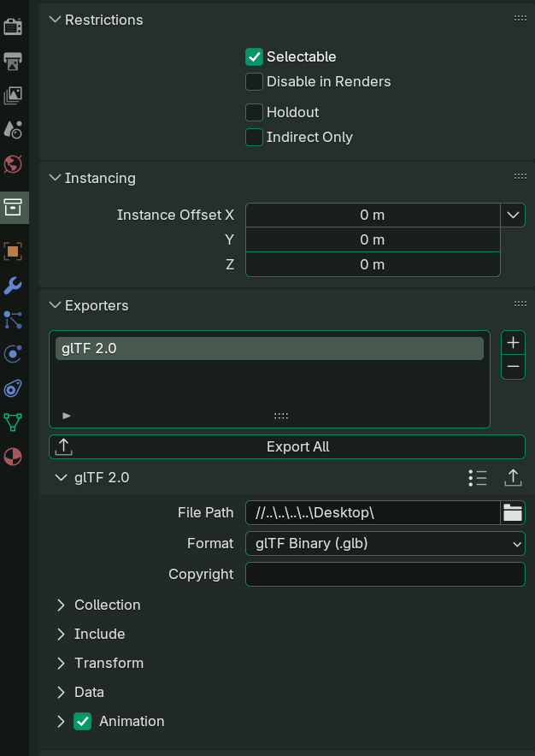Uncheck the Selectable checkbox
535x756 pixels.
pyautogui.click(x=254, y=57)
